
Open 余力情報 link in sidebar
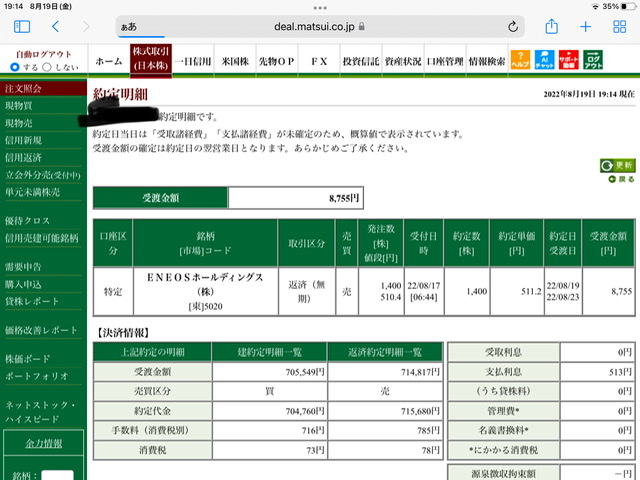[44, 443]
